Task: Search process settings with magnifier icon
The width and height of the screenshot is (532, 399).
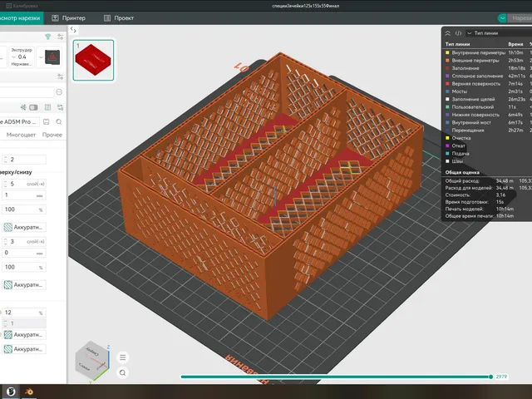Action: pyautogui.click(x=59, y=121)
